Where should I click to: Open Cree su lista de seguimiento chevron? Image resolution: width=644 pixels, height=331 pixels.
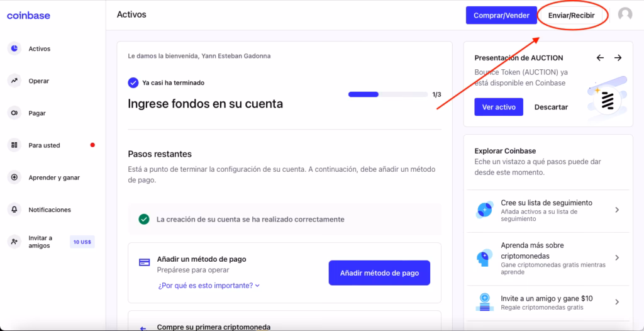[617, 210]
